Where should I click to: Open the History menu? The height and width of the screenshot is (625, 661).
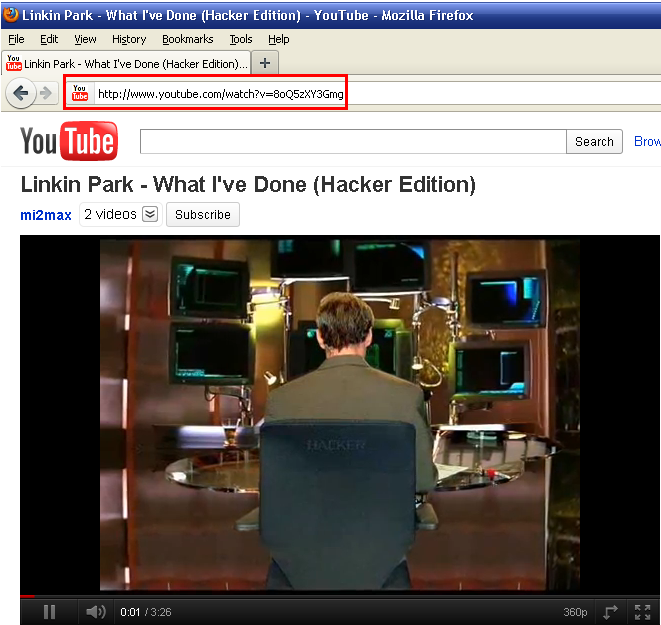click(129, 39)
